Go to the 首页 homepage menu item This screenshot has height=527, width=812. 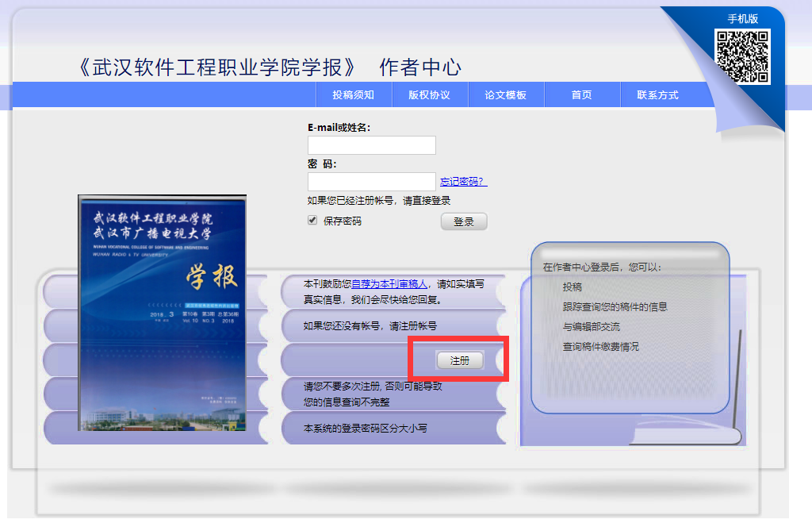pyautogui.click(x=581, y=94)
